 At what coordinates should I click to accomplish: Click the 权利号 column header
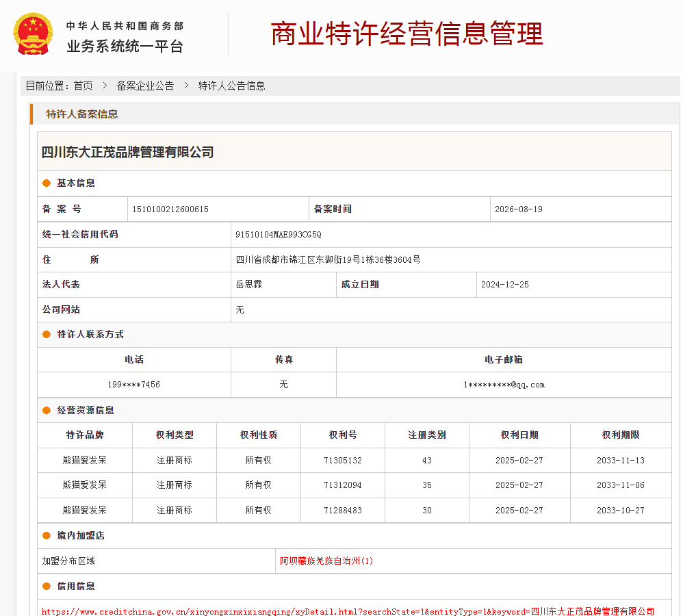[343, 435]
